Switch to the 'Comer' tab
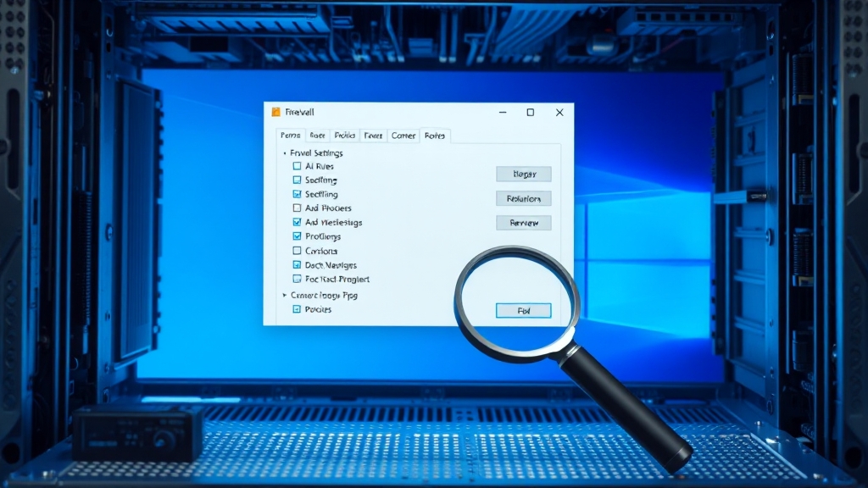 click(403, 136)
